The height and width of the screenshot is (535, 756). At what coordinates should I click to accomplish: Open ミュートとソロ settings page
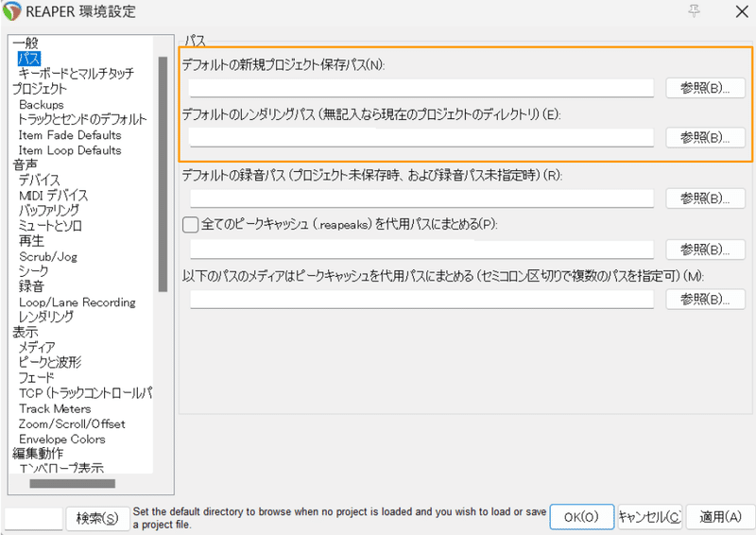click(50, 226)
